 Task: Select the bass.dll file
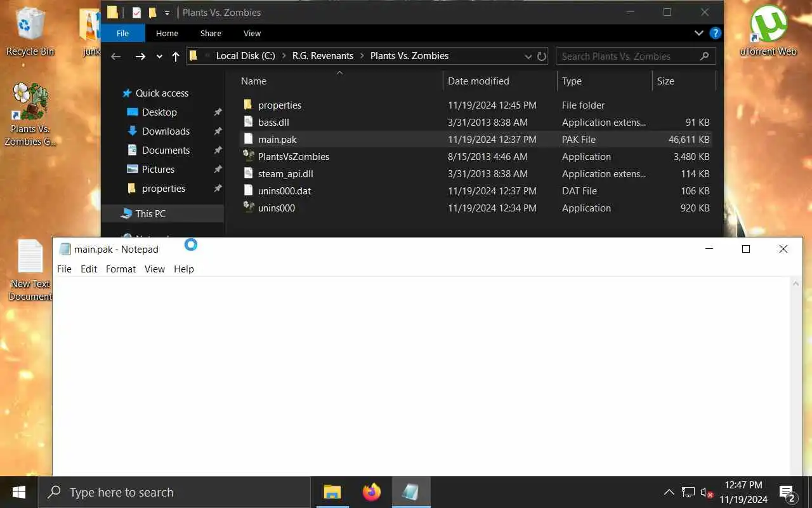pyautogui.click(x=273, y=122)
